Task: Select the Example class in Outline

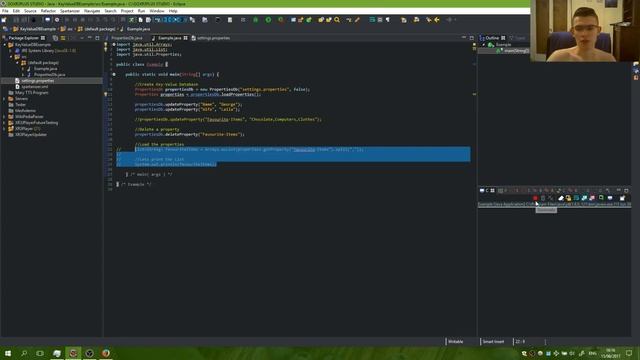Action: 503,45
